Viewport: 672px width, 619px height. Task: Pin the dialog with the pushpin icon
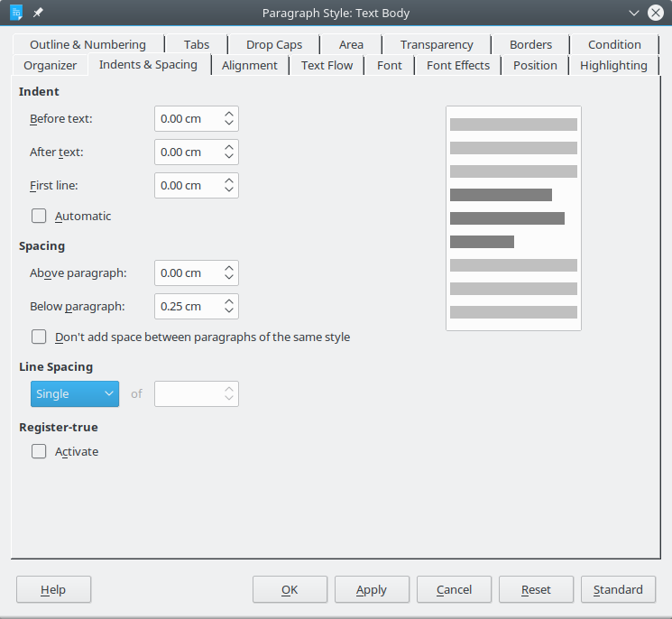coord(38,13)
